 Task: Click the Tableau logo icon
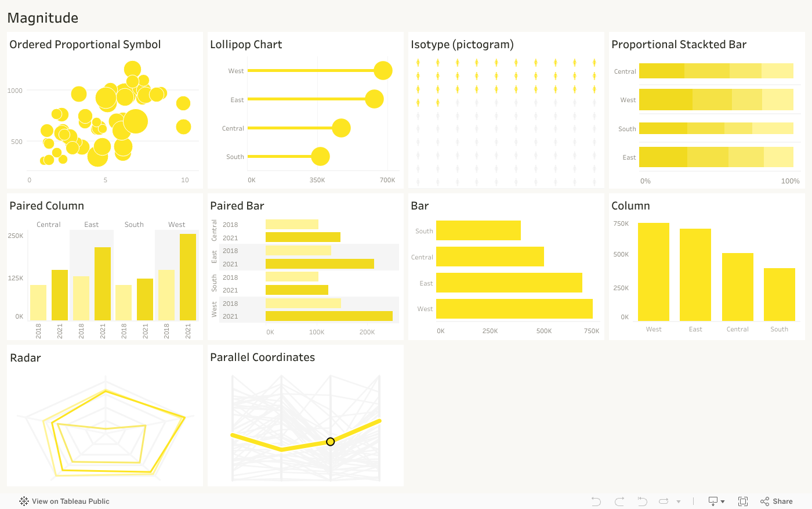pyautogui.click(x=24, y=501)
